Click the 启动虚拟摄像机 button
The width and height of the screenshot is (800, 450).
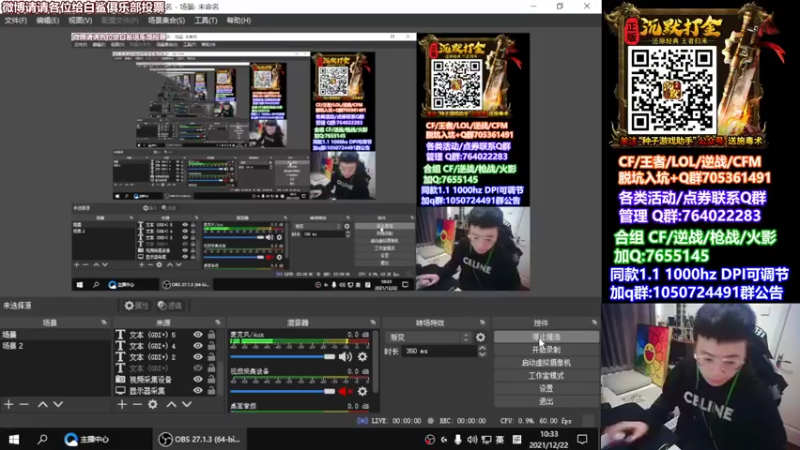pos(546,363)
